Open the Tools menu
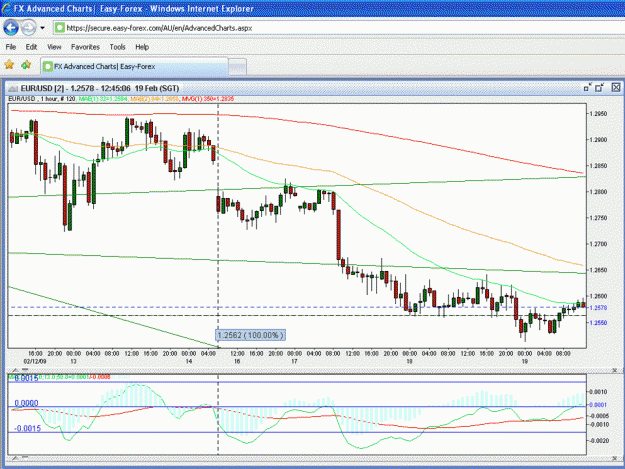Image resolution: width=625 pixels, height=469 pixels. pyautogui.click(x=118, y=47)
